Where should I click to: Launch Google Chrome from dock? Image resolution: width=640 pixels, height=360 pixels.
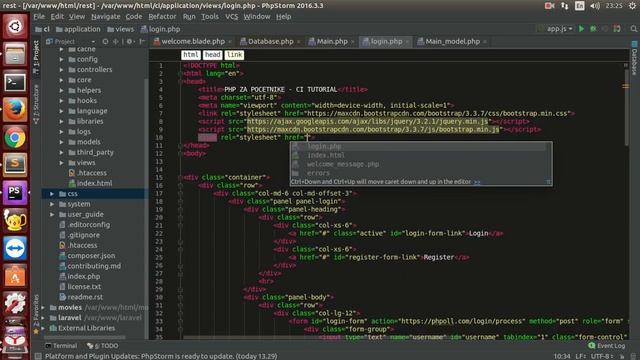point(15,138)
